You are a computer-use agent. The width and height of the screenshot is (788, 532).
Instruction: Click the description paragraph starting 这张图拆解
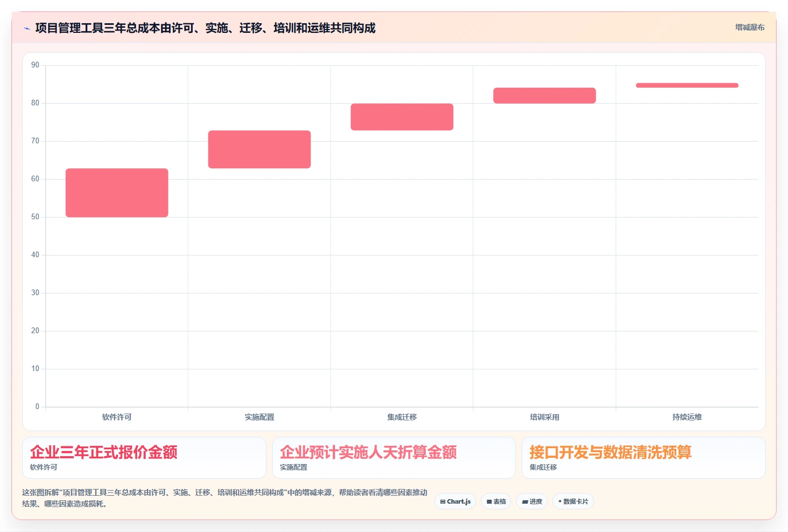click(224, 498)
